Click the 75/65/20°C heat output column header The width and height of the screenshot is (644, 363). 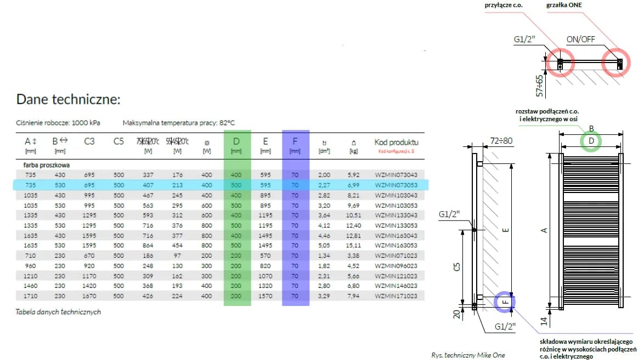[148, 141]
